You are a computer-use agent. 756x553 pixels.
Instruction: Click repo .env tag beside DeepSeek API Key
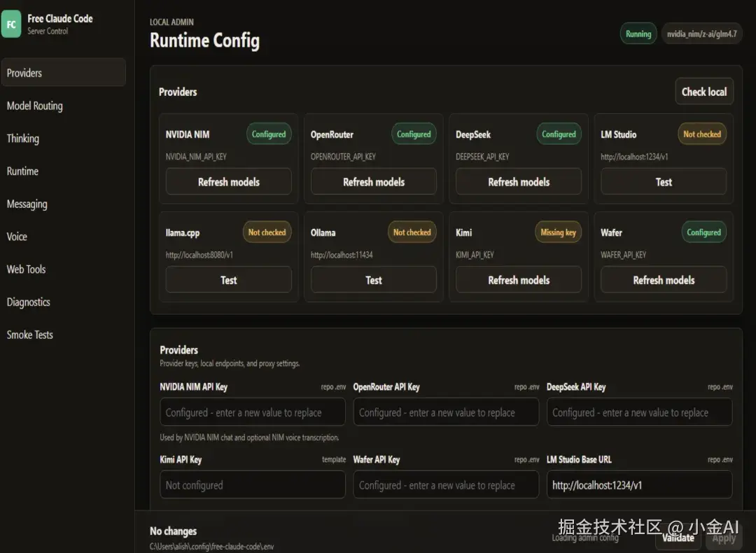coord(720,386)
